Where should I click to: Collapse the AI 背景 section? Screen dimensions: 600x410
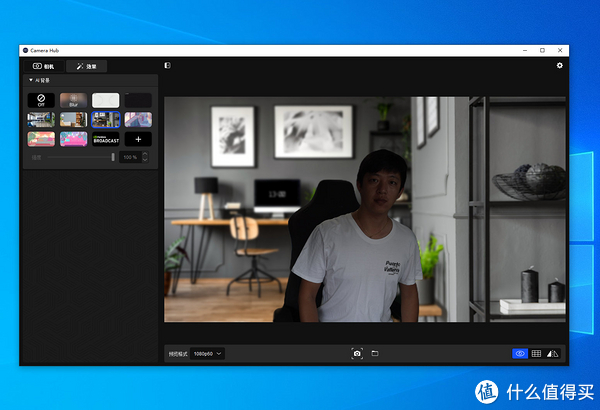coord(31,80)
